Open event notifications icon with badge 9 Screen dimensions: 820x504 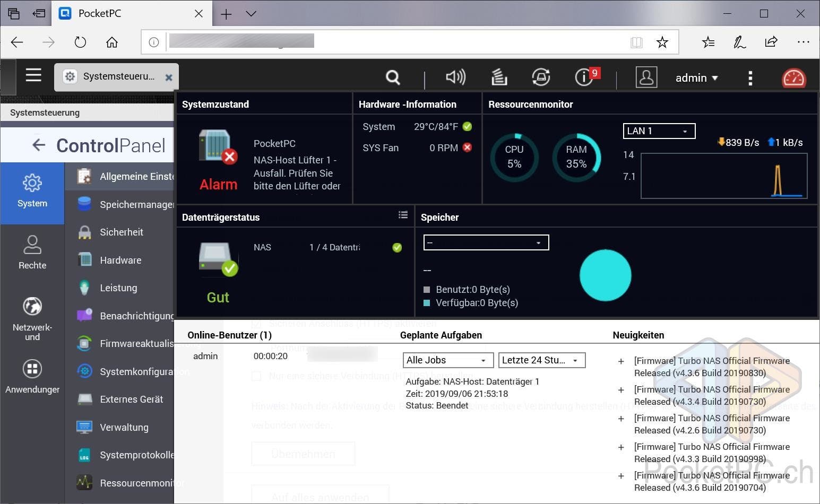tap(585, 77)
